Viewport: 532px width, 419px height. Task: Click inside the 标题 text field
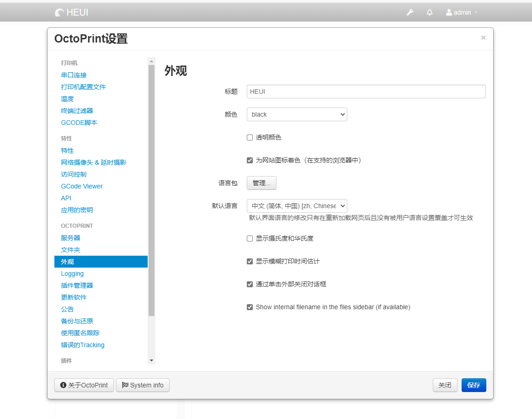[x=366, y=91]
